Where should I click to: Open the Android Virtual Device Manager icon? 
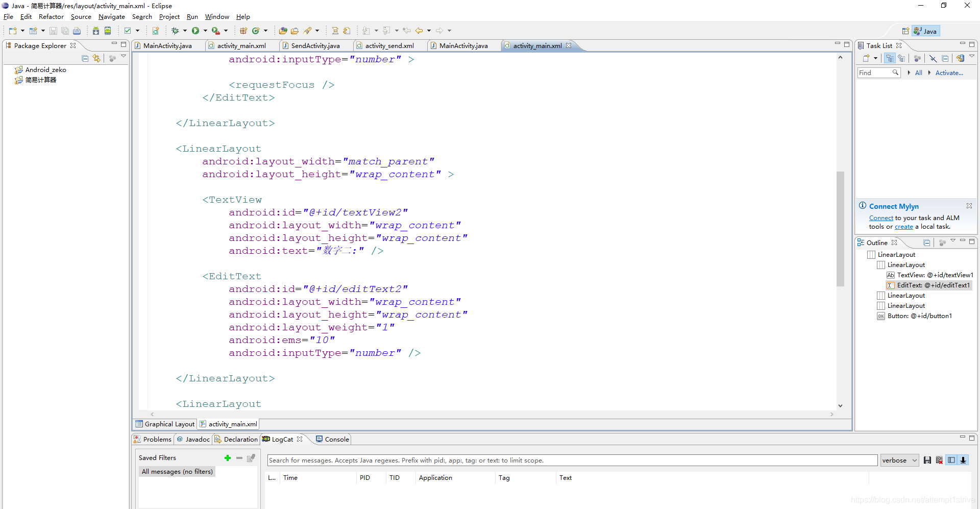coord(108,31)
